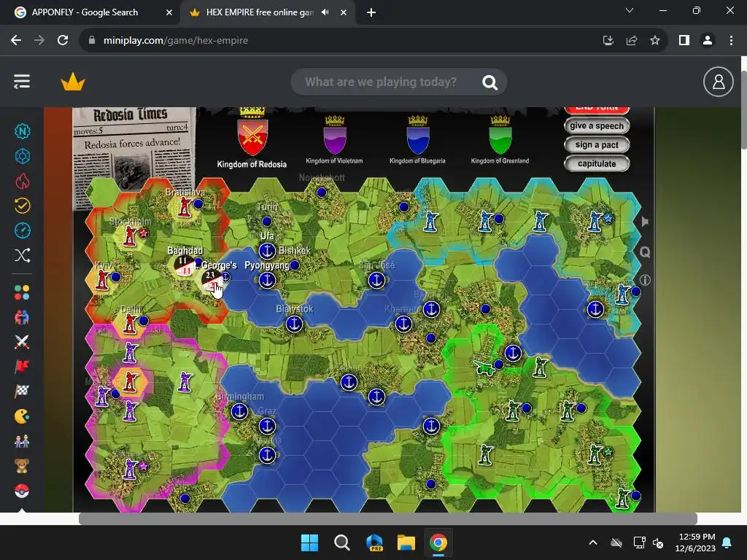747x560 pixels.
Task: Click the Bialystok port anchor
Action: pos(295,324)
